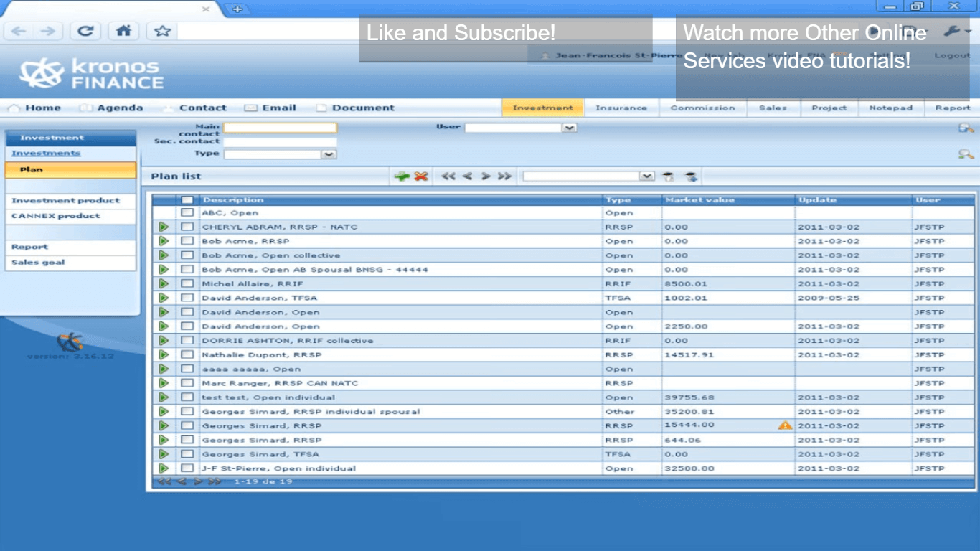
Task: Toggle the select-all checkbox in table header
Action: [x=187, y=200]
